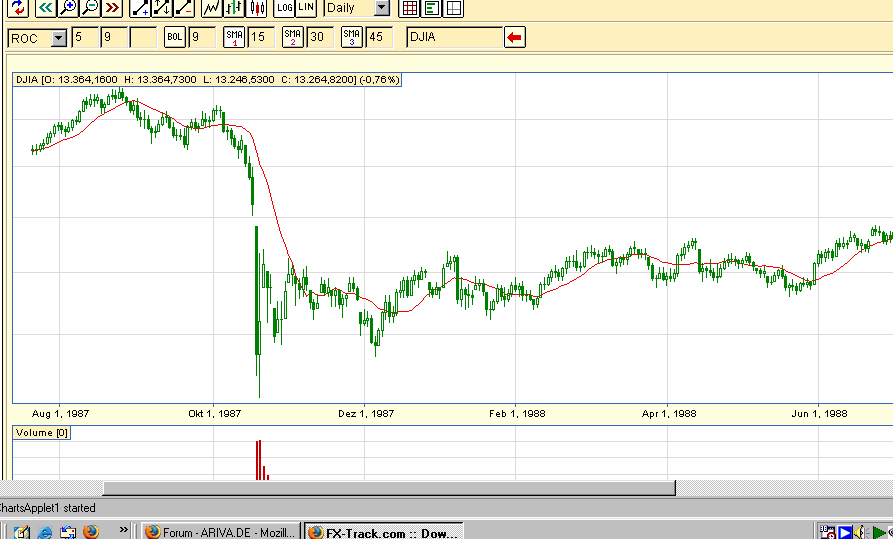The image size is (893, 539).
Task: Click the ChartsApplet1 started status text
Action: [x=47, y=508]
